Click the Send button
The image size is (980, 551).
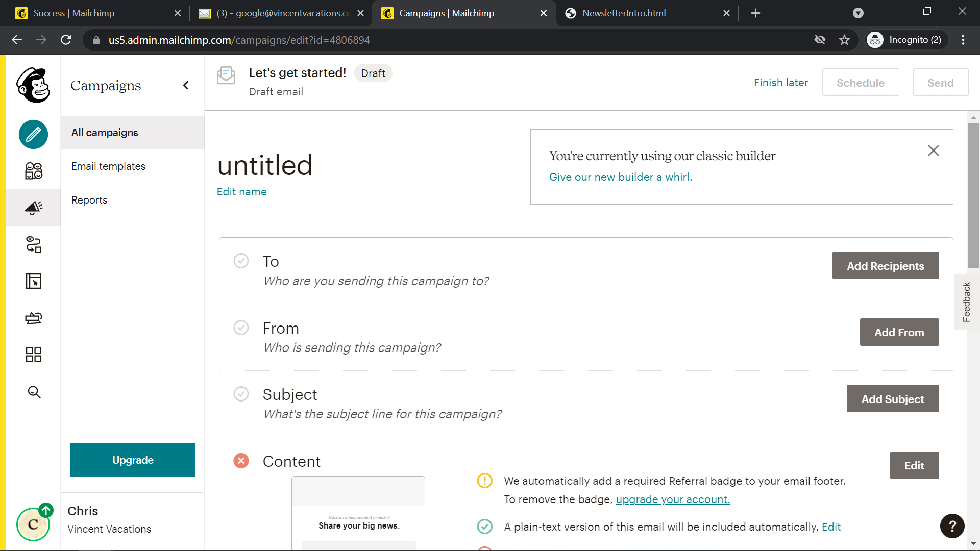click(x=940, y=83)
